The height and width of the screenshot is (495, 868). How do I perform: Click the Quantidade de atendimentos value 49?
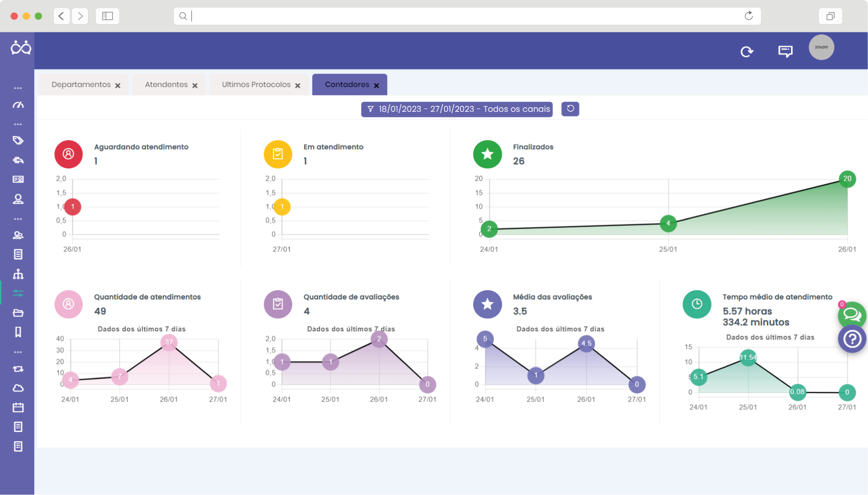(x=100, y=311)
